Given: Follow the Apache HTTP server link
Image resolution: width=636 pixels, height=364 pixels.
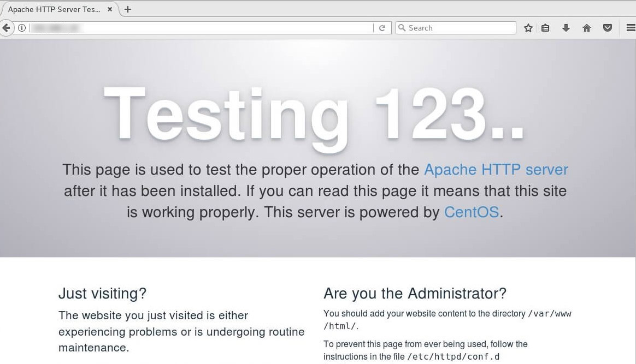Looking at the screenshot, I should (496, 170).
